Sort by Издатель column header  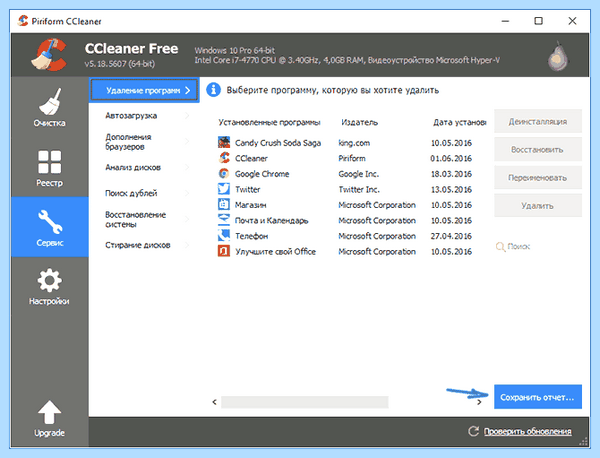pyautogui.click(x=359, y=122)
